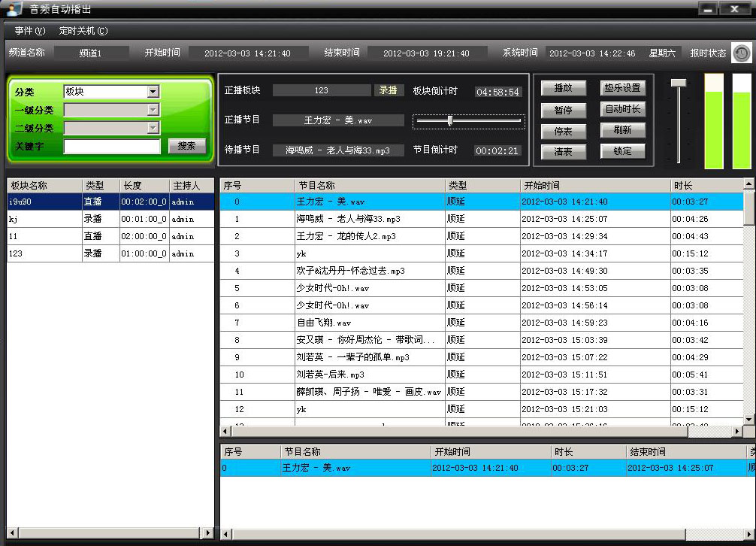Click the playlist scrollbar down arrow
Viewport: 756px width, 546px height.
coord(748,420)
